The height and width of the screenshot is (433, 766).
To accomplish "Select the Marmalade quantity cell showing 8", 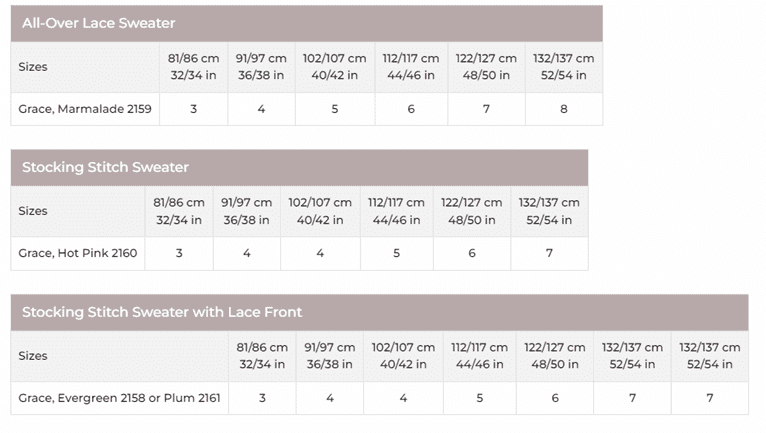I will [563, 109].
